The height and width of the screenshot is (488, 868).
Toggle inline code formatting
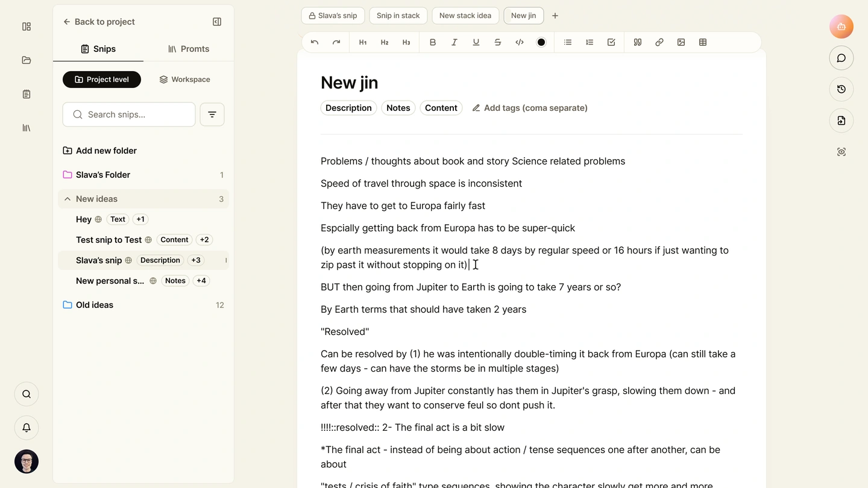(x=520, y=42)
